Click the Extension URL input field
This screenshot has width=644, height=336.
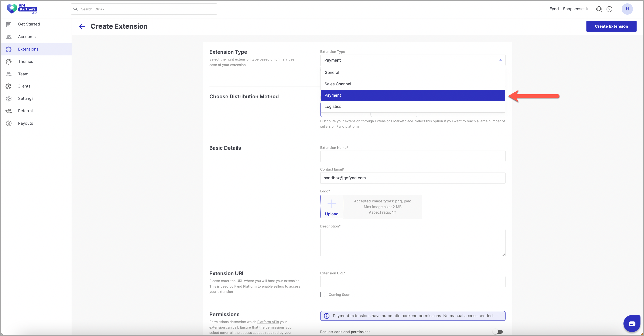412,282
